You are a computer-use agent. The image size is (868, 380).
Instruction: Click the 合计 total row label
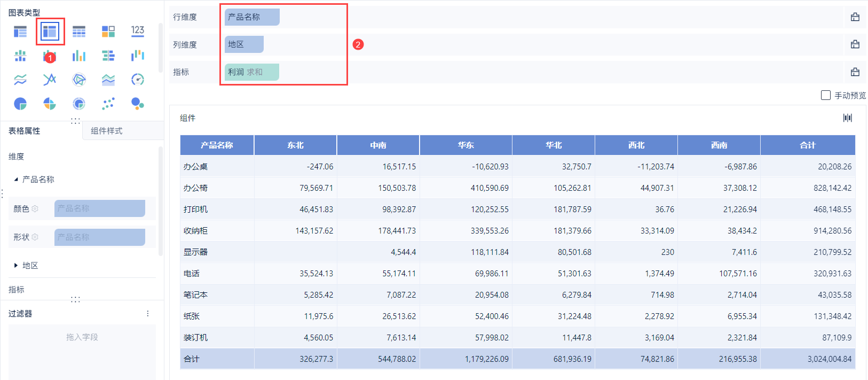[192, 359]
